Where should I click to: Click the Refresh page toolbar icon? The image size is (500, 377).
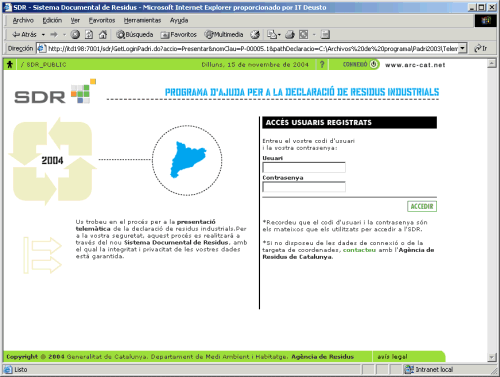coord(89,34)
